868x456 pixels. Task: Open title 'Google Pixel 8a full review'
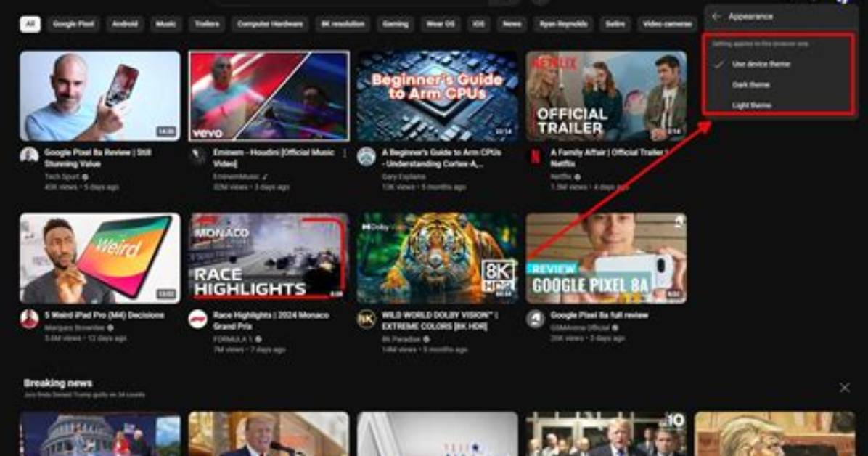coord(599,314)
